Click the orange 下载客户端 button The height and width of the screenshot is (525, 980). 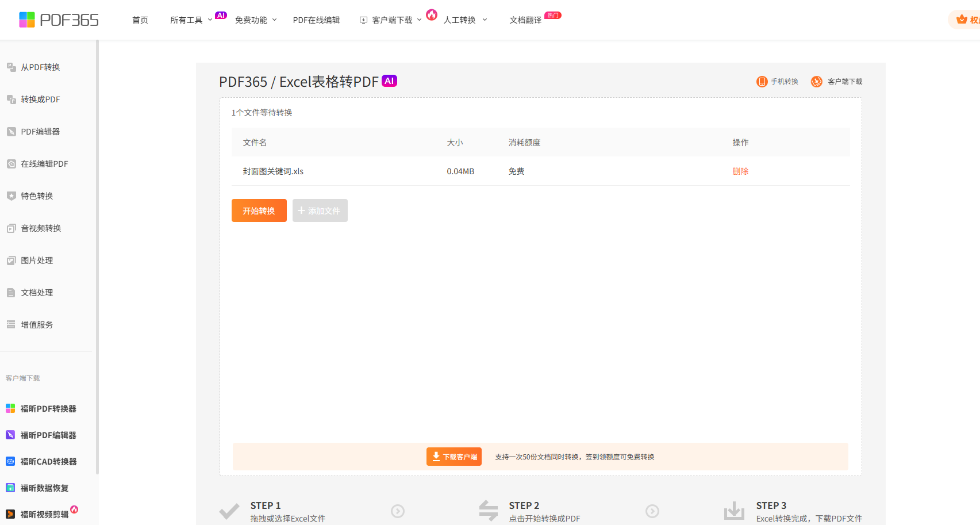[454, 457]
